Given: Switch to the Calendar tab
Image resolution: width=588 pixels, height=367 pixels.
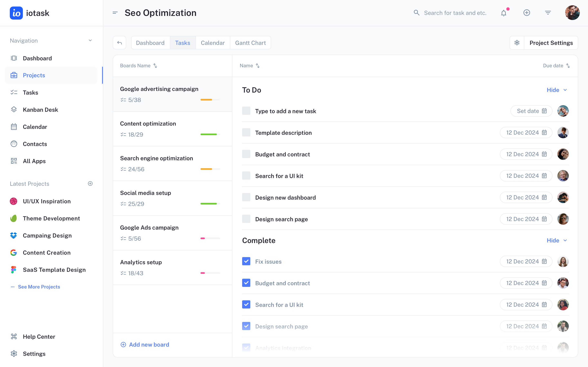Looking at the screenshot, I should click(213, 43).
